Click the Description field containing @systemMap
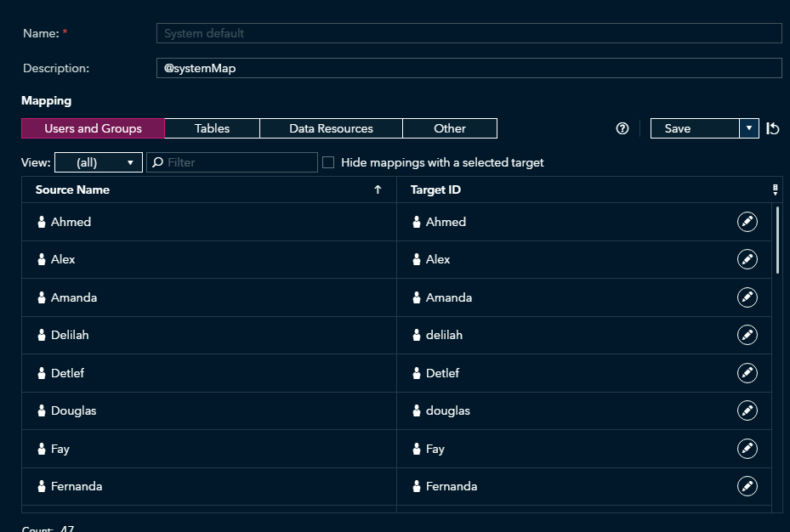Image resolution: width=790 pixels, height=532 pixels. tap(468, 67)
